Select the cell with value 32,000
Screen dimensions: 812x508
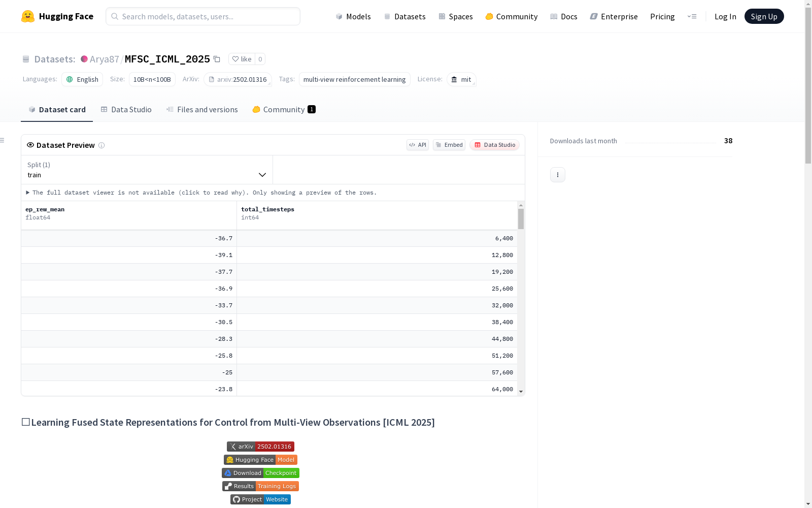tap(377, 305)
